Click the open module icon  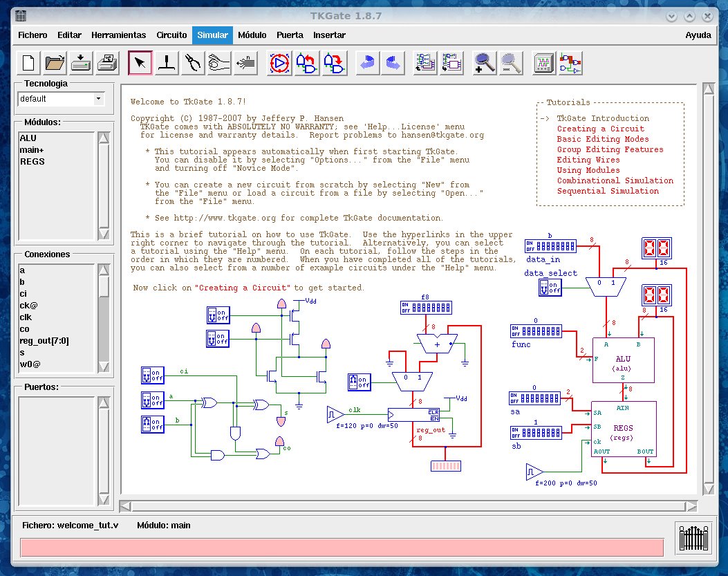424,63
